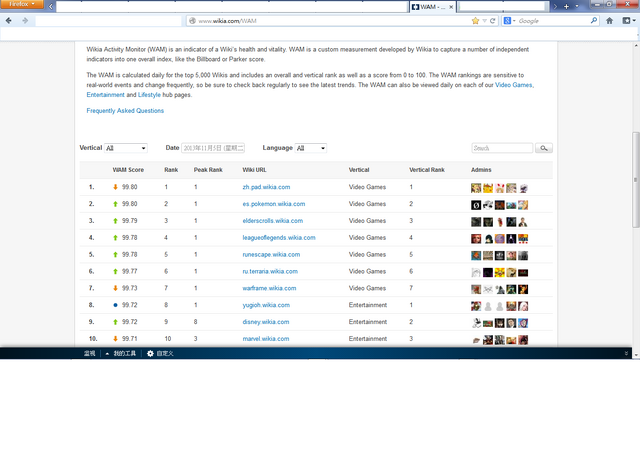Go to the browser home icon
640x457 pixels.
609,21
